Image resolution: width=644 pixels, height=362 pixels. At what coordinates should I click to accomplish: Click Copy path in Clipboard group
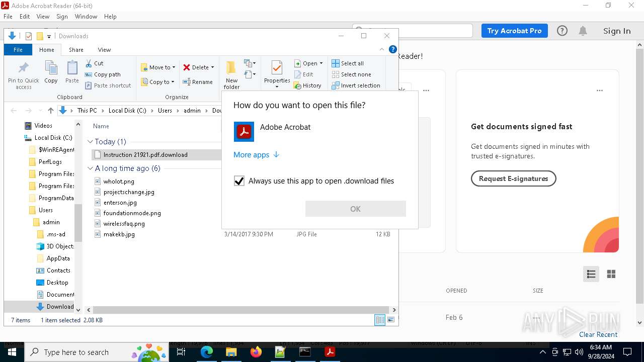[x=103, y=74]
